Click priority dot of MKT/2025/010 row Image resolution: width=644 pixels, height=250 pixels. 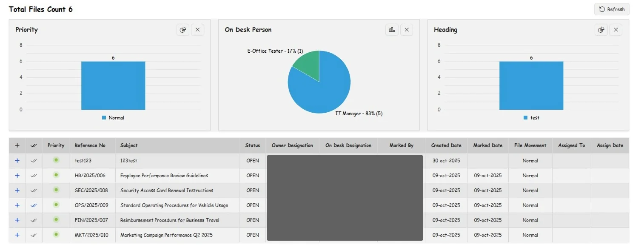(x=56, y=234)
